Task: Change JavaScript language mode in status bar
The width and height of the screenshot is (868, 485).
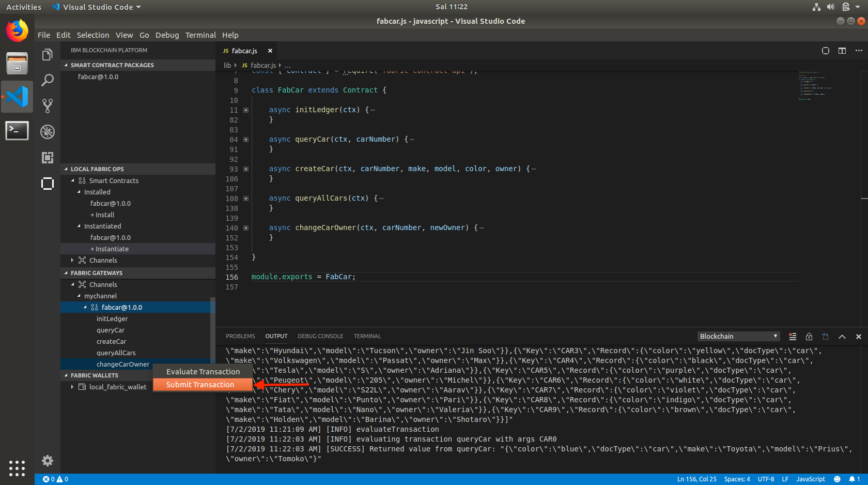Action: [x=811, y=479]
